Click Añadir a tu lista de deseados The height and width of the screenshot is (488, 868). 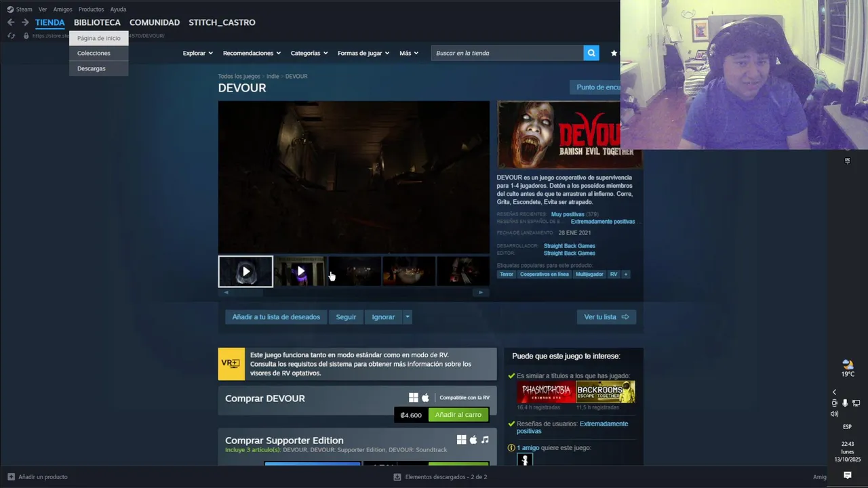coord(276,317)
